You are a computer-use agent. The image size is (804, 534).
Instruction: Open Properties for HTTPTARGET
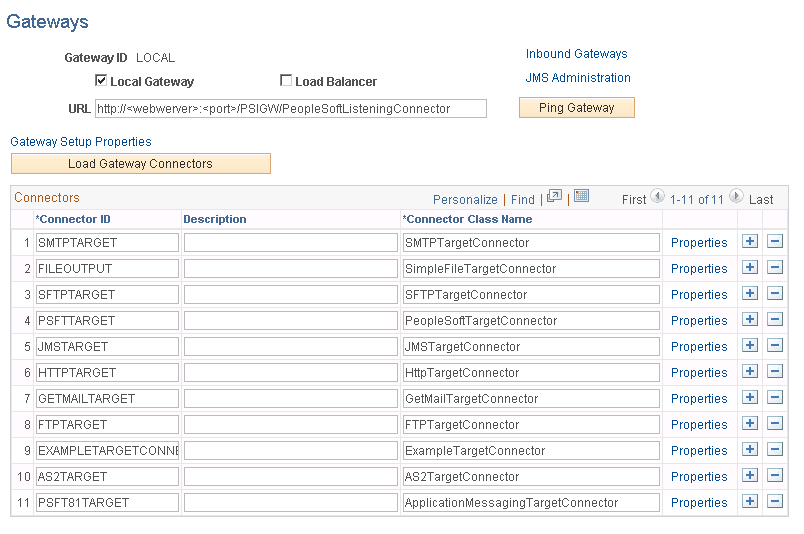pos(699,373)
